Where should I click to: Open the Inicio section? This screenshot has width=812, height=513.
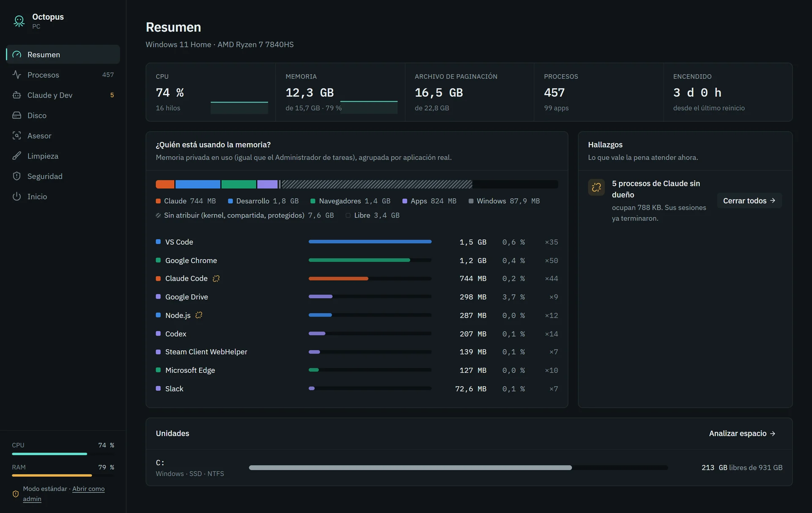click(x=63, y=196)
